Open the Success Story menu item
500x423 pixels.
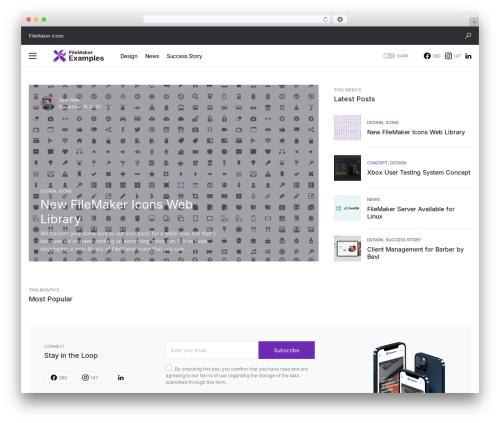coord(184,56)
